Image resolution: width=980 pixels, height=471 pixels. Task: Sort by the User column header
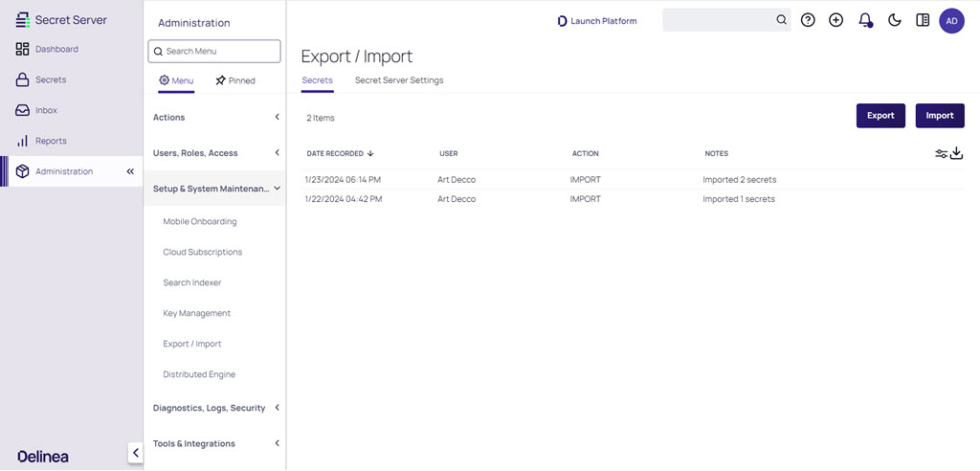449,154
